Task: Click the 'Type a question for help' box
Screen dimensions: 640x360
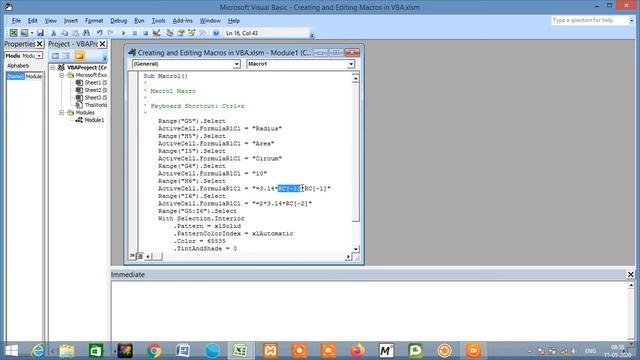Action: pyautogui.click(x=589, y=20)
